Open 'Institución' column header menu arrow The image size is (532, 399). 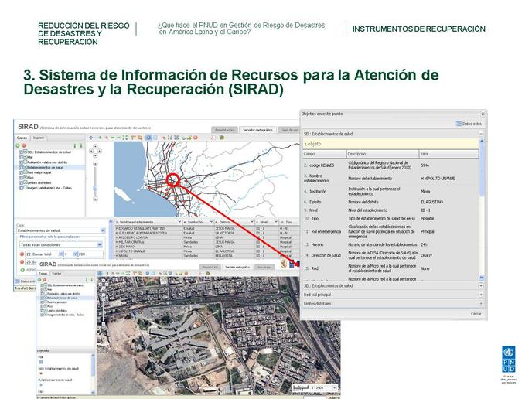[211, 222]
